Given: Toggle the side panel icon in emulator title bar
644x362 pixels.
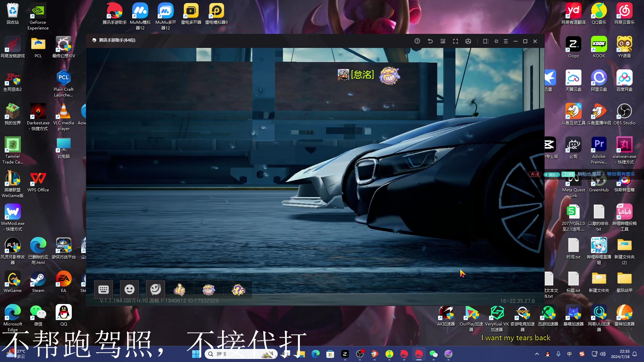Looking at the screenshot, I should (x=485, y=41).
